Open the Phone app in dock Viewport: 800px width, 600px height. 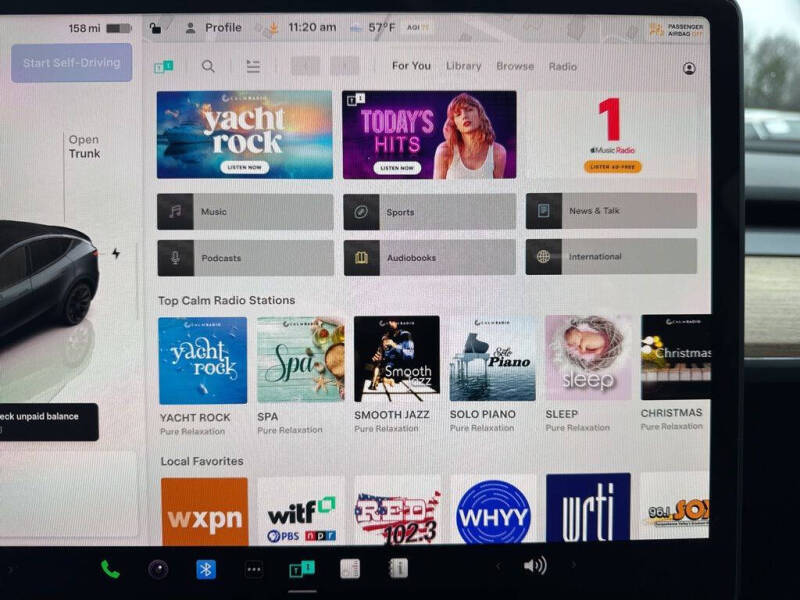coord(110,569)
